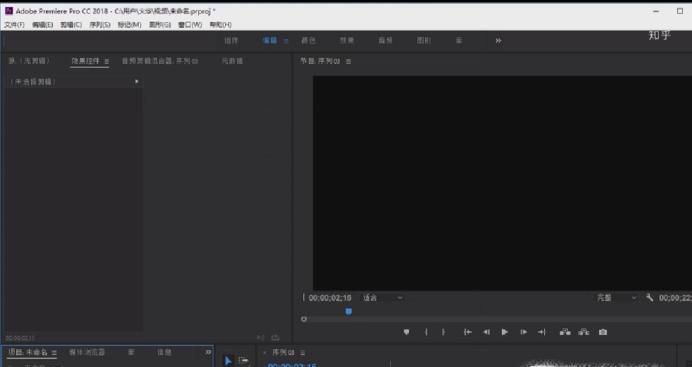The image size is (692, 367).
Task: Open the 窗口(W) menu
Action: tap(190, 25)
